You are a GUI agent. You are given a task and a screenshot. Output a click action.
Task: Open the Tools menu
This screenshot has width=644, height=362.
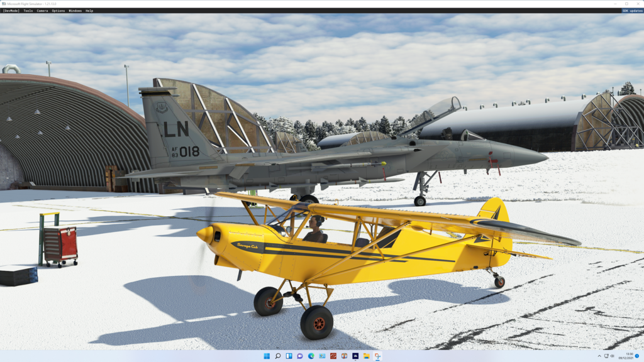tap(28, 11)
